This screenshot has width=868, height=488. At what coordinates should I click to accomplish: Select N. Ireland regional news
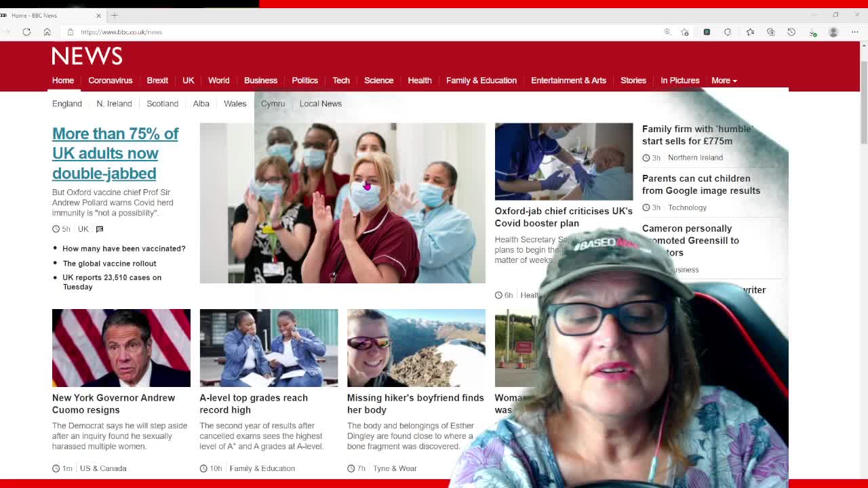click(114, 104)
